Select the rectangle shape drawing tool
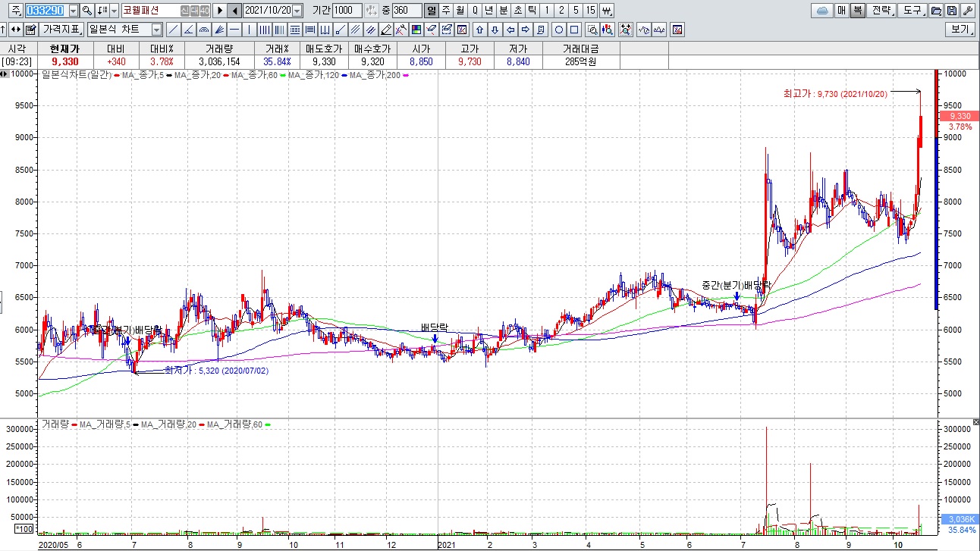Image resolution: width=980 pixels, height=551 pixels. coord(574,30)
